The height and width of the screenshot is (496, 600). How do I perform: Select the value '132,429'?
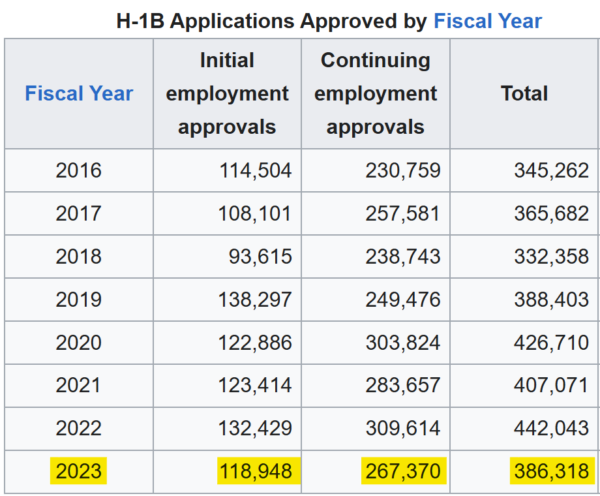click(x=255, y=428)
